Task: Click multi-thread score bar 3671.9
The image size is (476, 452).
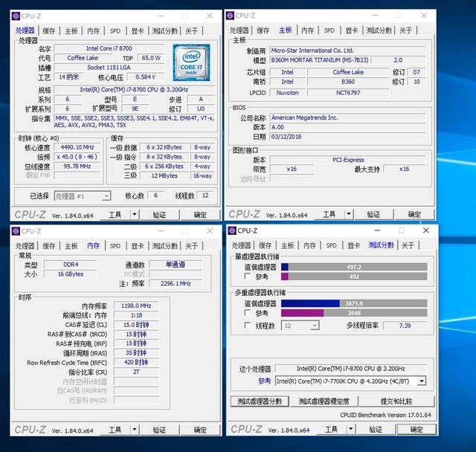Action: (354, 303)
